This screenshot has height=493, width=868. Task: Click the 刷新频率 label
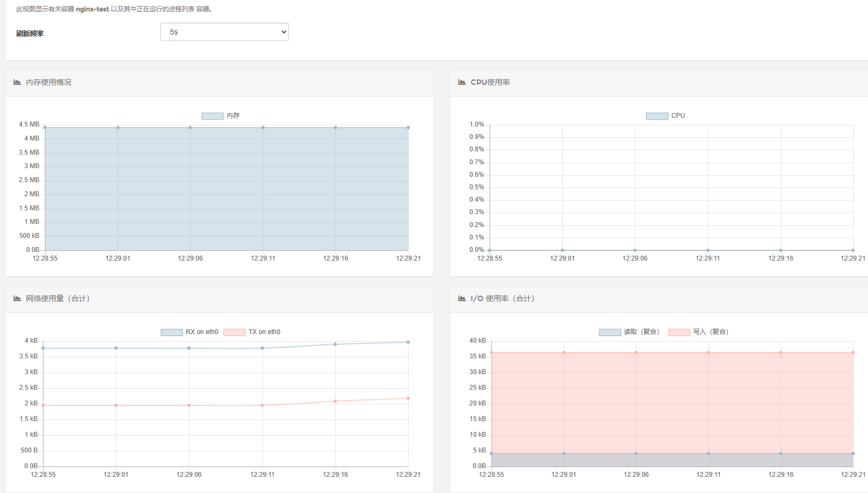[30, 34]
